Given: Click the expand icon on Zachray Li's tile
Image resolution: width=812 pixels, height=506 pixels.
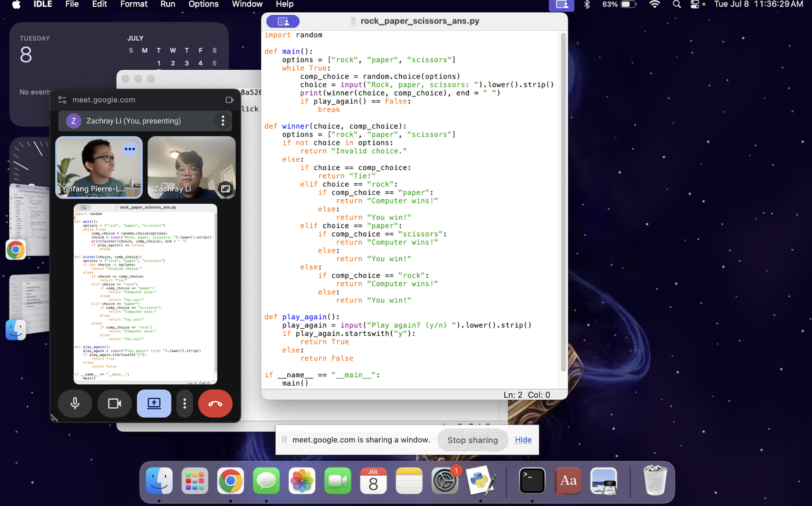Looking at the screenshot, I should pos(225,189).
